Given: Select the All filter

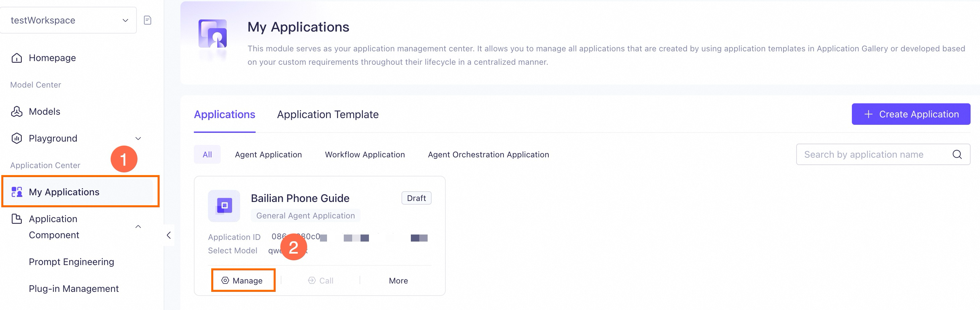Looking at the screenshot, I should point(207,154).
